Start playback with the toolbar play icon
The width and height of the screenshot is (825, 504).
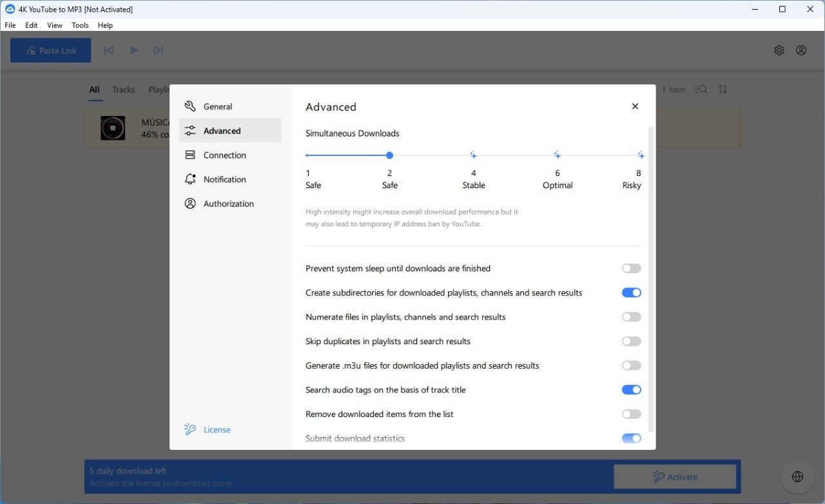pos(133,50)
